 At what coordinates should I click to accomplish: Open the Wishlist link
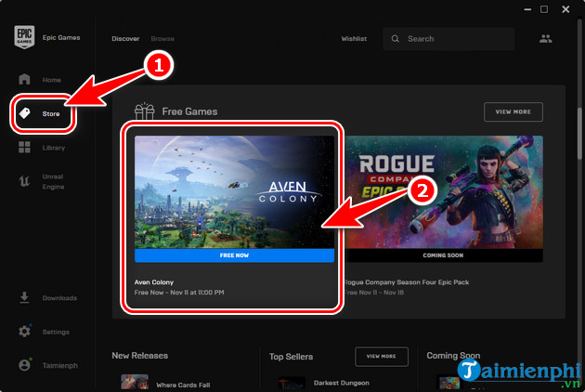[x=354, y=38]
